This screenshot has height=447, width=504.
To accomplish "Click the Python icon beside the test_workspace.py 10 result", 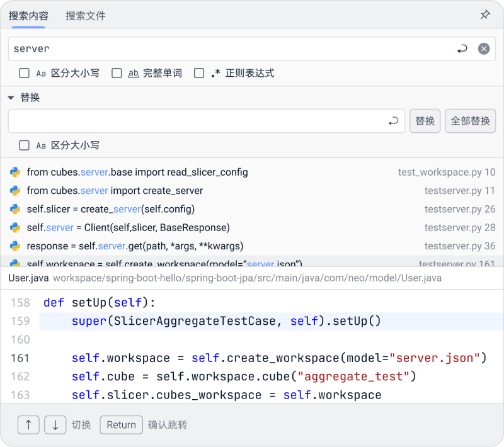I will [15, 172].
